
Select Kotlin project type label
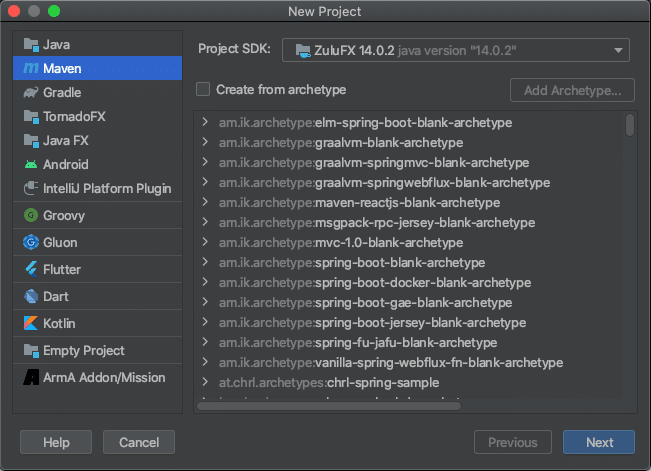point(59,323)
